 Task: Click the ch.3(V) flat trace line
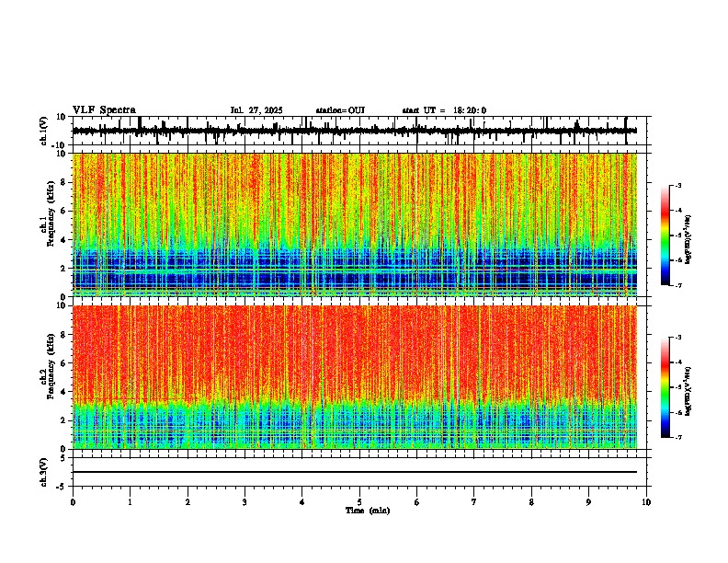[354, 472]
